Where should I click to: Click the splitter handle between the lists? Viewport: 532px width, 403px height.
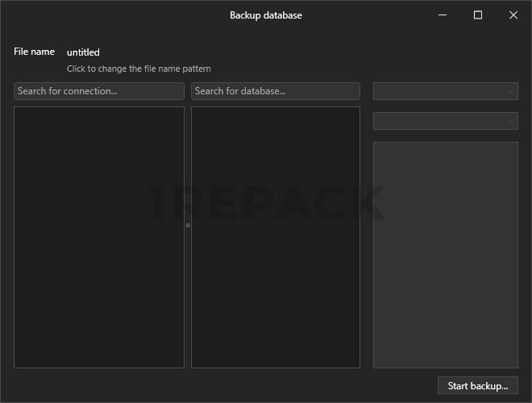click(188, 226)
